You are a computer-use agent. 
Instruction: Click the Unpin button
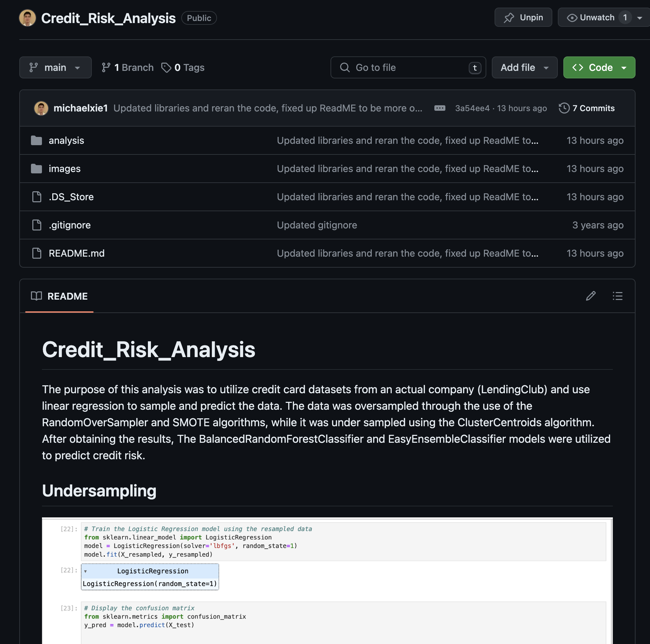(523, 18)
